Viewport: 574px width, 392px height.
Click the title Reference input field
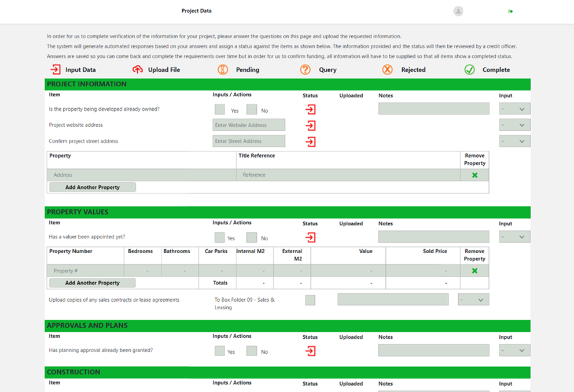click(348, 175)
